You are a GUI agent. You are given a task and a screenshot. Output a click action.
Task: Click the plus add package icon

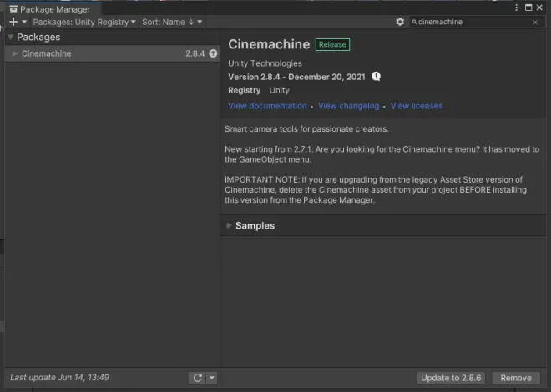coord(13,22)
